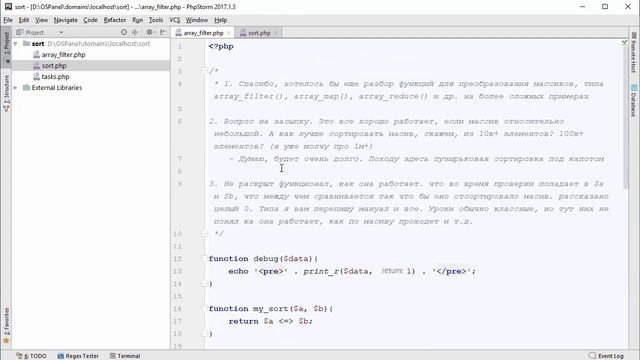Open the Window menu

pyautogui.click(x=197, y=20)
